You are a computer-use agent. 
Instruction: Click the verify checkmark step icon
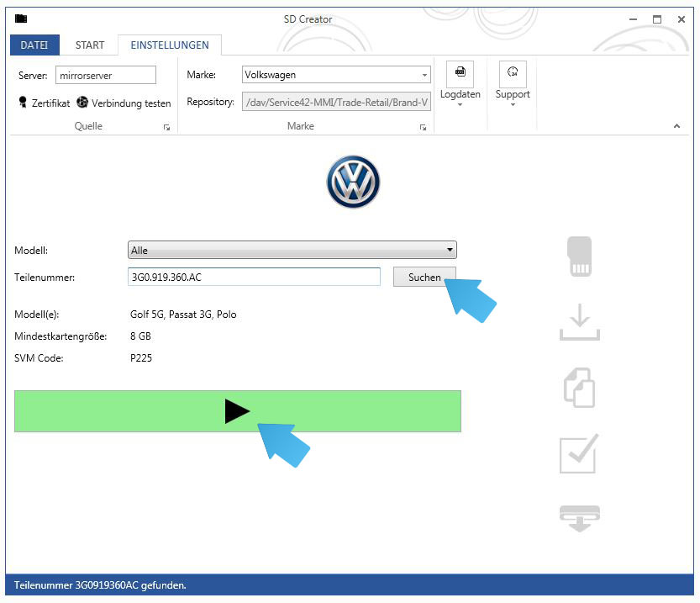coord(580,453)
